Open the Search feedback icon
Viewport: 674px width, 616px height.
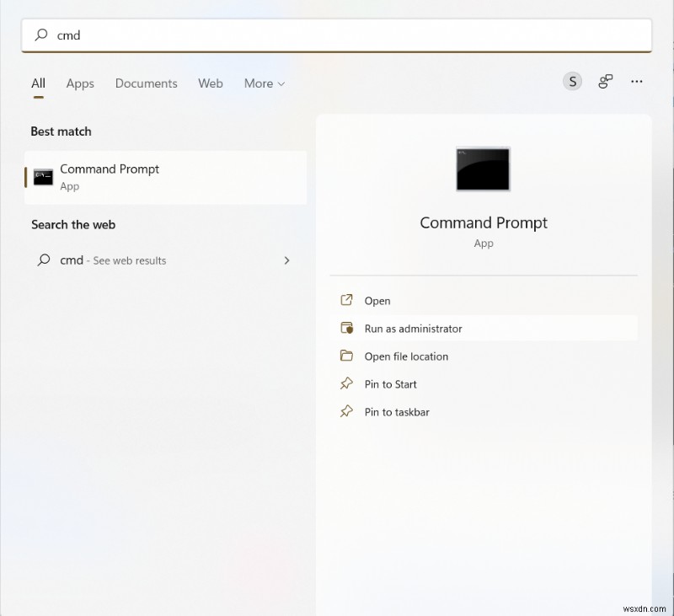click(x=605, y=81)
